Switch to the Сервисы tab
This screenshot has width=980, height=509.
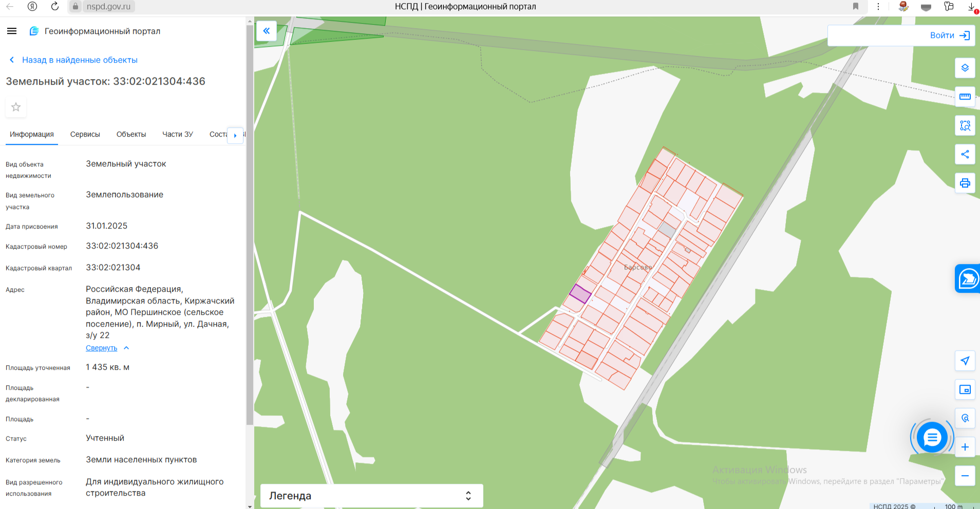[85, 135]
